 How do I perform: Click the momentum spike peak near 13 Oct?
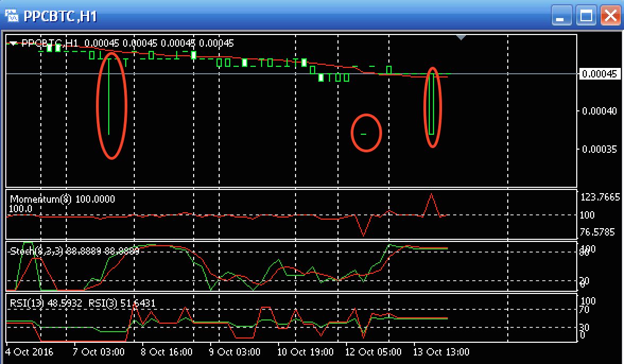[431, 194]
